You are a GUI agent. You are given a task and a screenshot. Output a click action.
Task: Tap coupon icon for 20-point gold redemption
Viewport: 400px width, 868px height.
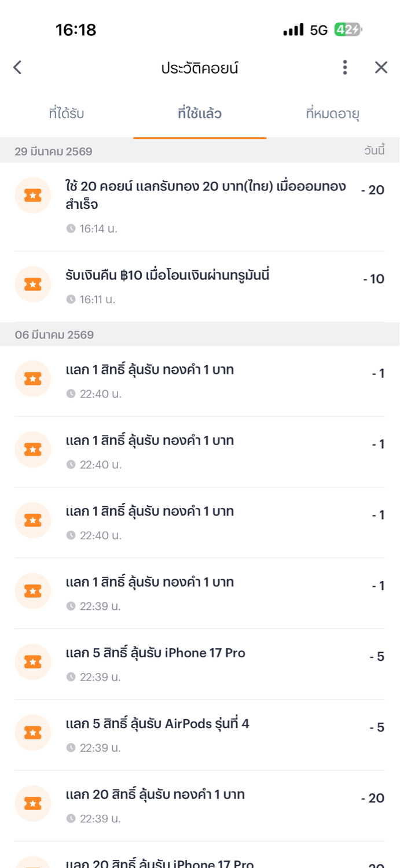pyautogui.click(x=32, y=196)
